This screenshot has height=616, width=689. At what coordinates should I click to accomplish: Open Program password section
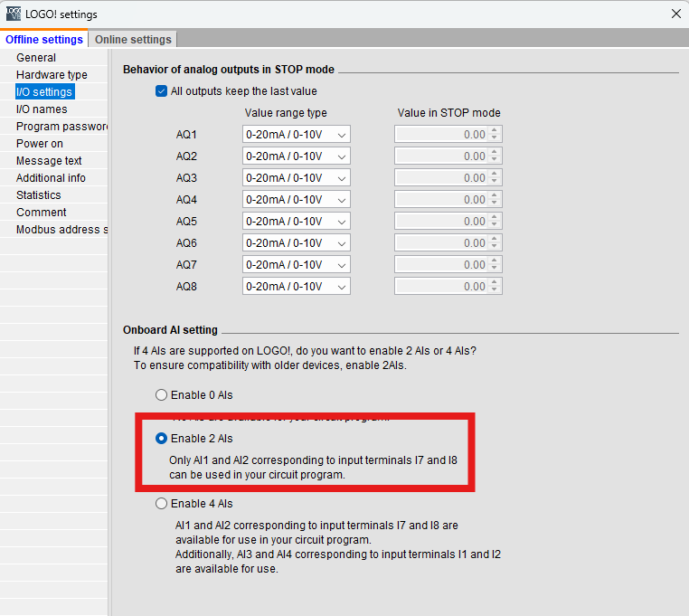click(x=61, y=127)
